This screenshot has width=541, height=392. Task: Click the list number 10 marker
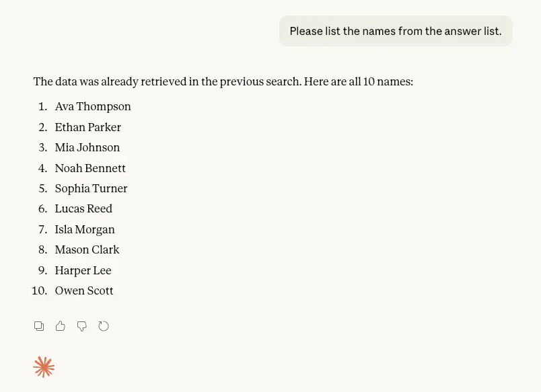click(39, 290)
